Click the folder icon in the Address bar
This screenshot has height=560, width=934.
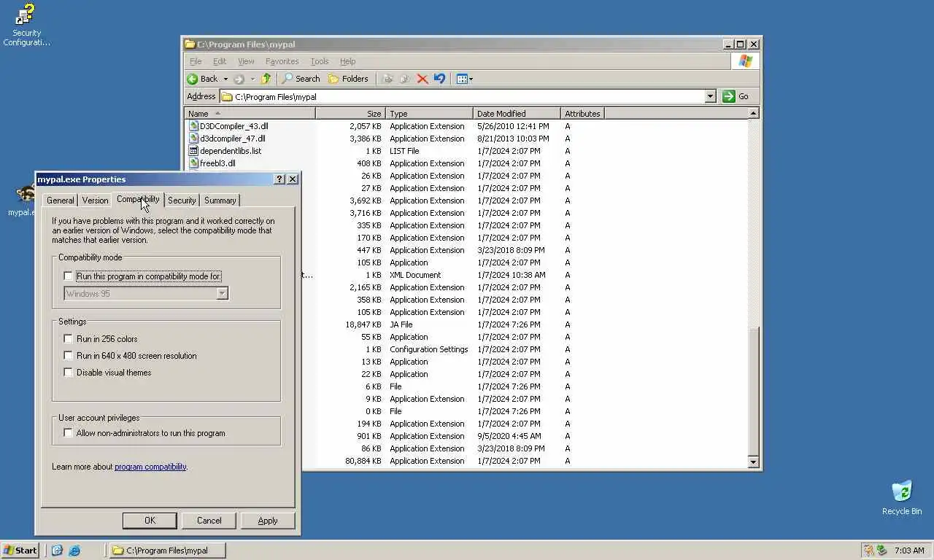point(227,96)
